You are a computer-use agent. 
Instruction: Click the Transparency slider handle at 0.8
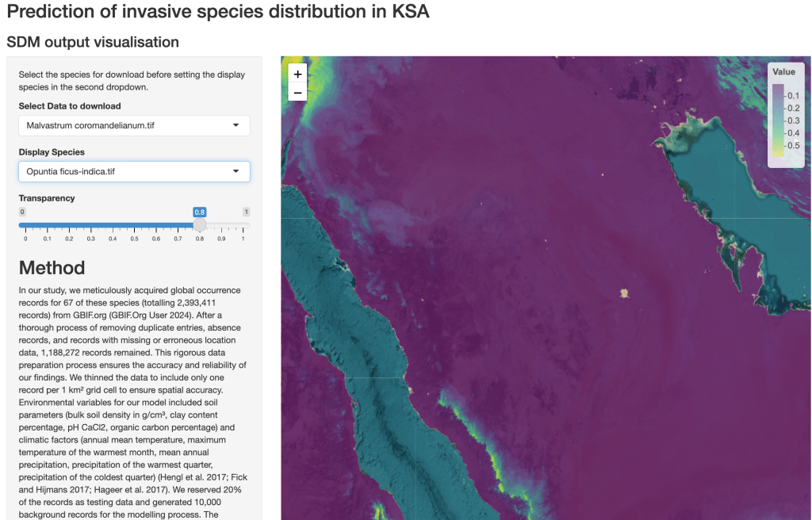pos(200,225)
